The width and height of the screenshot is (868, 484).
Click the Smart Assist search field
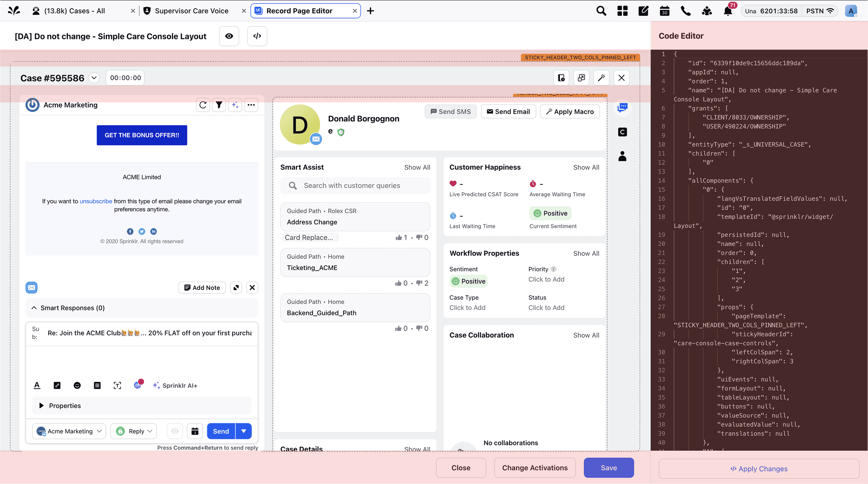pos(356,186)
